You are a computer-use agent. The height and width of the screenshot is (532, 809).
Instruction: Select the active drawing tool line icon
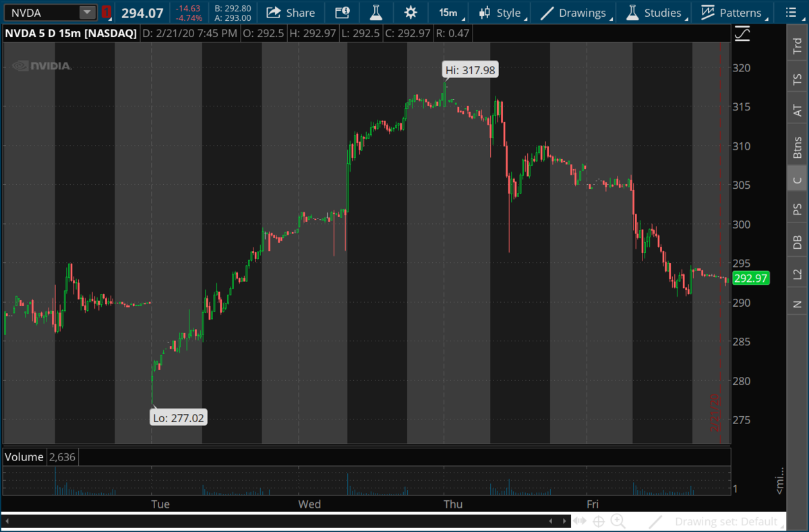tap(654, 521)
